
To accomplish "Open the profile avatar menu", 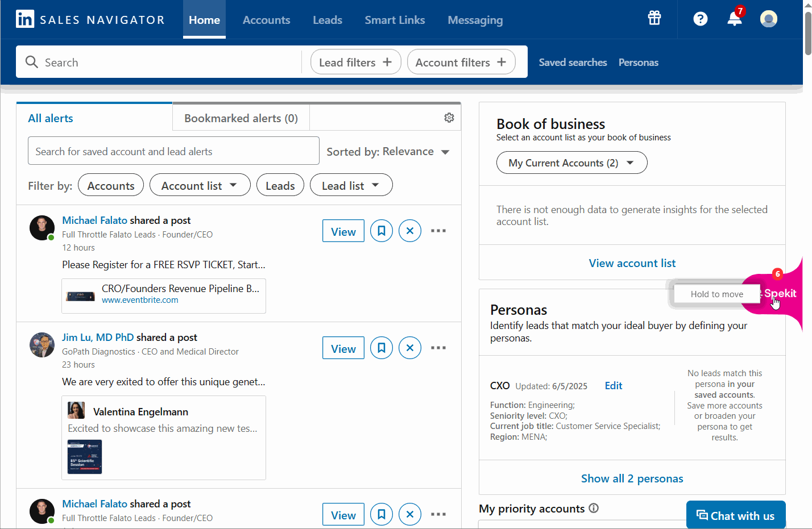I will (x=769, y=19).
